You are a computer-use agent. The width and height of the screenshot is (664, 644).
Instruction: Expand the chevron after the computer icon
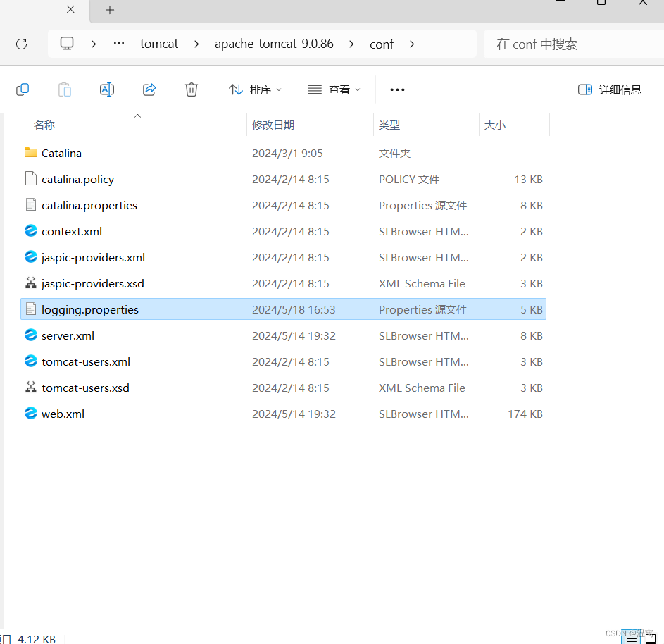94,44
